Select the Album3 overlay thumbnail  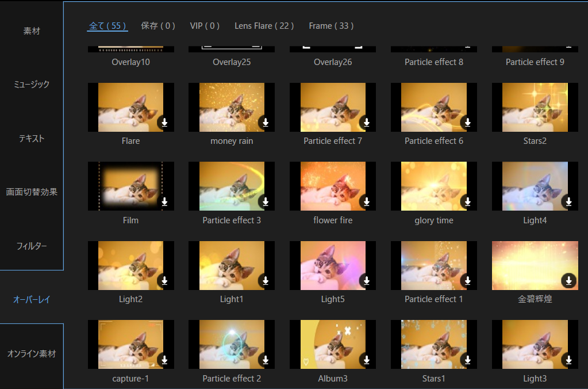click(x=333, y=344)
